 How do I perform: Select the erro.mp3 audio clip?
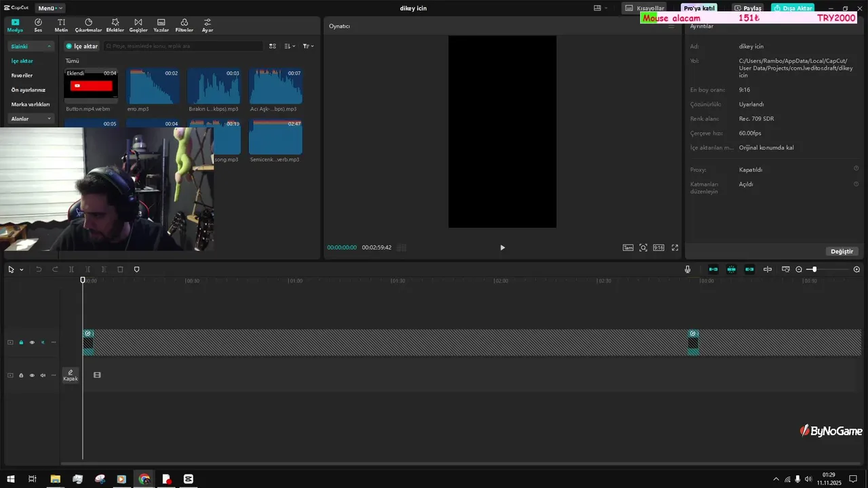pos(153,86)
